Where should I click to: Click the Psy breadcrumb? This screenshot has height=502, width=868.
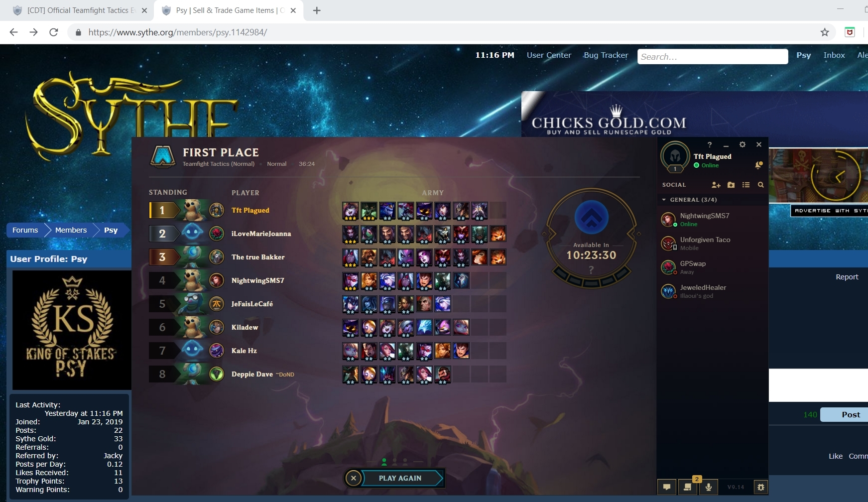coord(111,230)
